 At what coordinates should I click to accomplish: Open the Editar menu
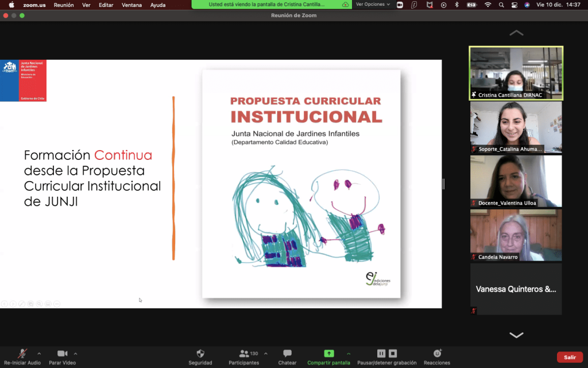coord(106,5)
